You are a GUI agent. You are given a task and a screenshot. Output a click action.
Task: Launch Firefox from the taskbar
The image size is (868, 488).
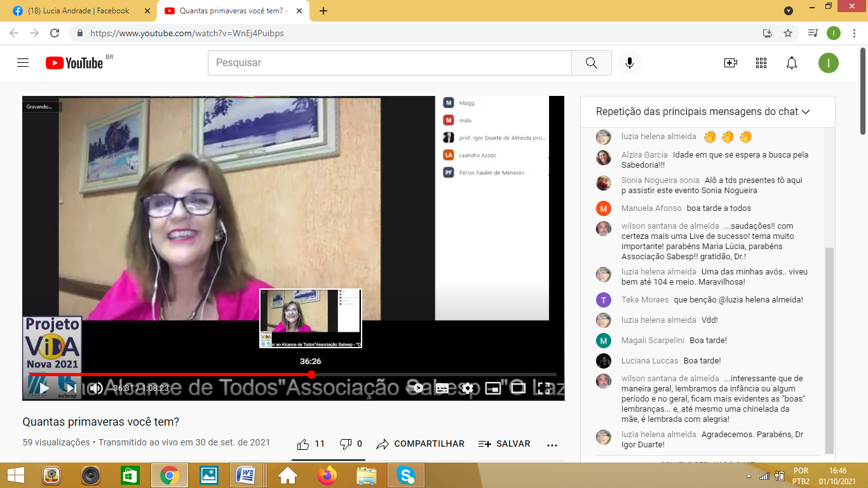327,475
